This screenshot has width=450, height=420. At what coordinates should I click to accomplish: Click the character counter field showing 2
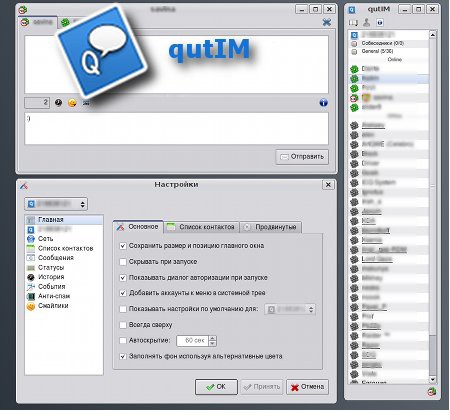(x=37, y=103)
